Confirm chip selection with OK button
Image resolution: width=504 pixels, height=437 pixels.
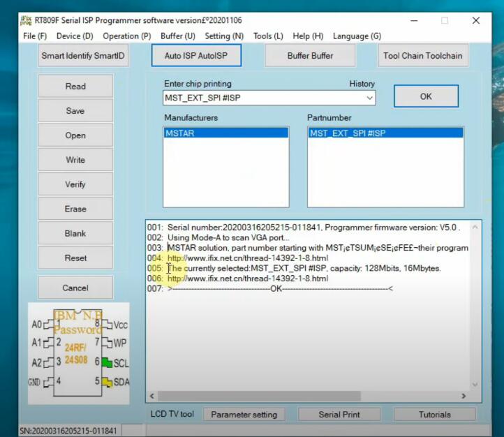point(426,96)
